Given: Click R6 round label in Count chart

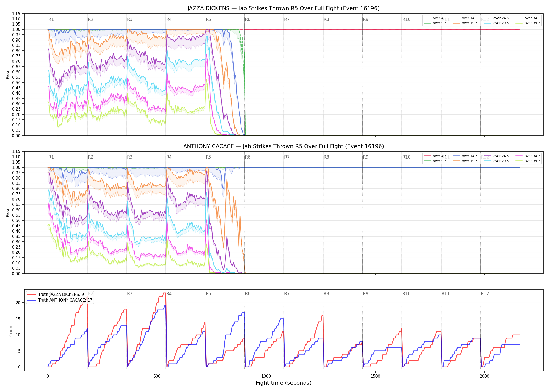Looking at the screenshot, I should (248, 294).
